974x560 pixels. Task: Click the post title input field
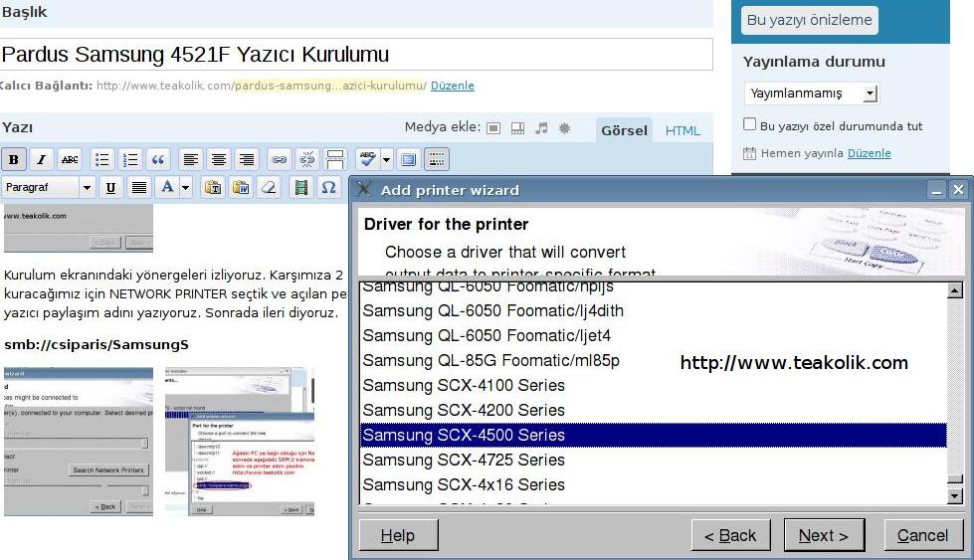(x=356, y=55)
